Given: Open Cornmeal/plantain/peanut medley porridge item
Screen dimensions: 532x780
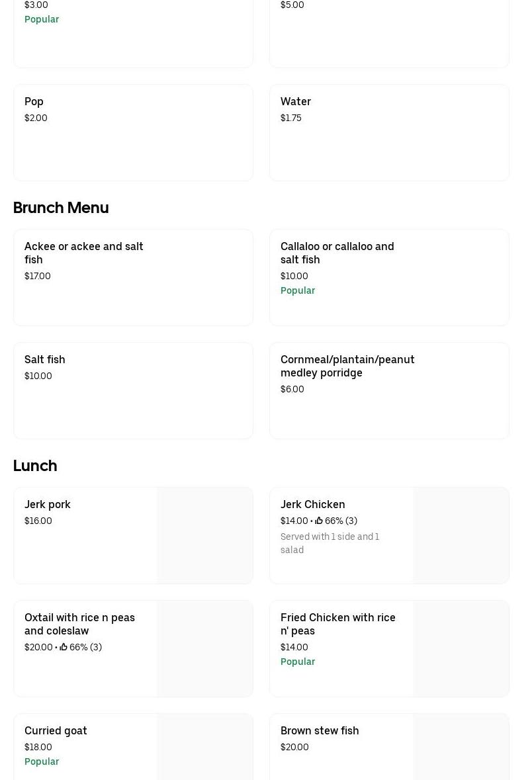Looking at the screenshot, I should (x=388, y=390).
